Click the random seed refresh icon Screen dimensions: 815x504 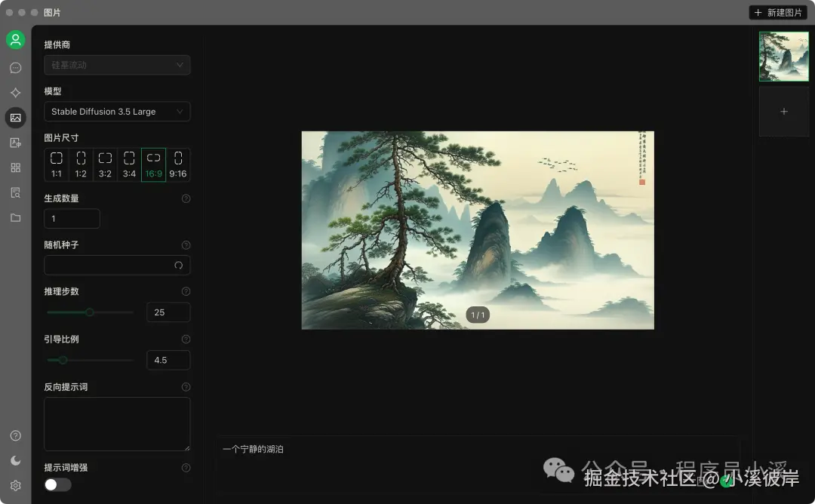click(x=178, y=266)
